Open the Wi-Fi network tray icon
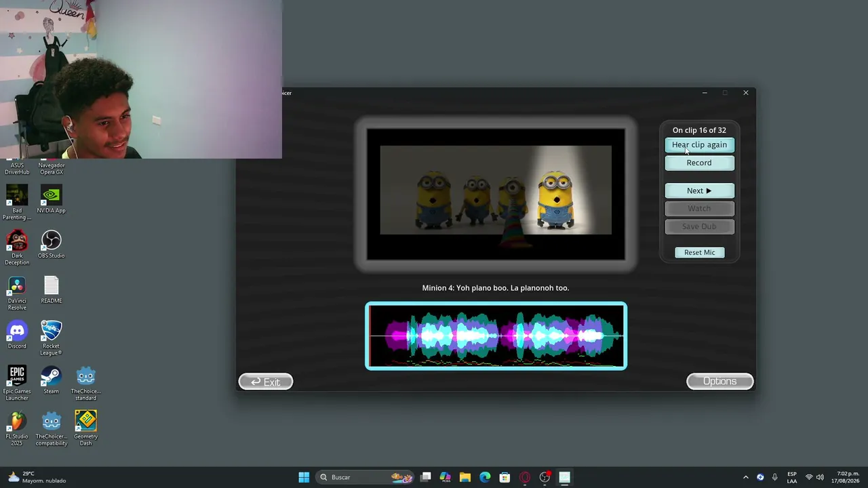This screenshot has width=868, height=488. pos(808,477)
